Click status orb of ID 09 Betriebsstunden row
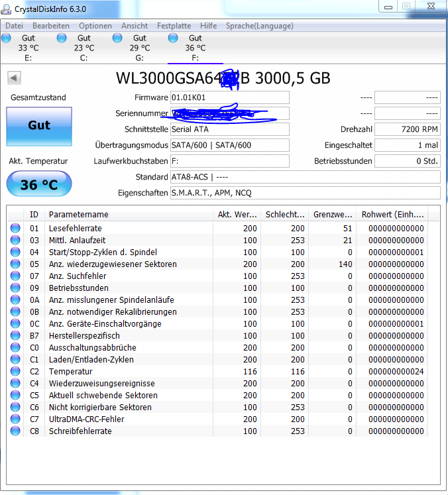The width and height of the screenshot is (448, 495). 15,288
